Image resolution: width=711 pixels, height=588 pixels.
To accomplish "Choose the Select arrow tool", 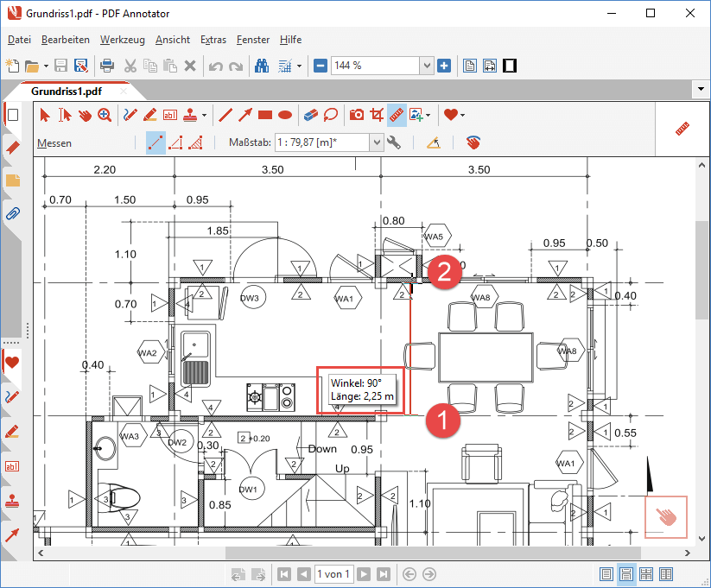I will click(x=44, y=115).
